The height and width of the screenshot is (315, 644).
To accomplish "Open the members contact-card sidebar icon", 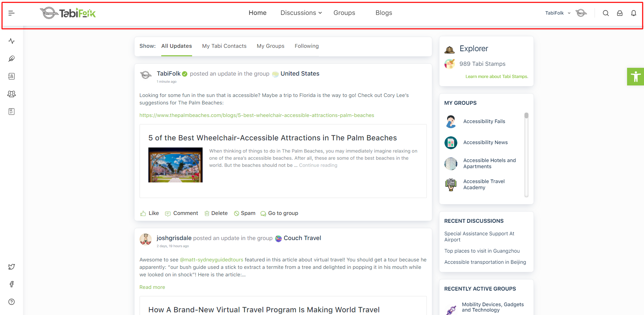I will pyautogui.click(x=12, y=76).
